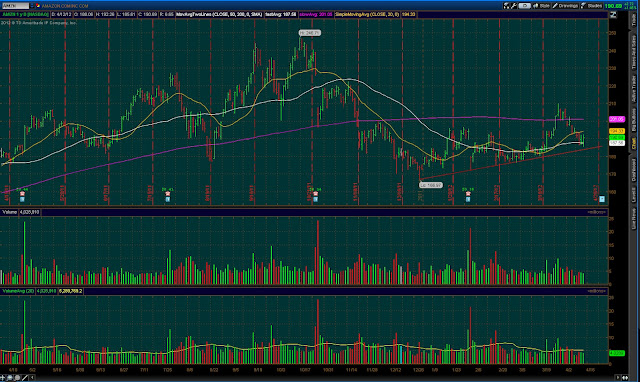This screenshot has width=640, height=382.
Task: Open the Studies button
Action: 591,6
